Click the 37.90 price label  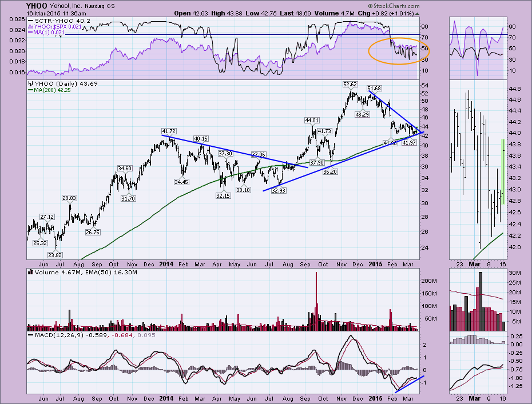click(x=317, y=163)
